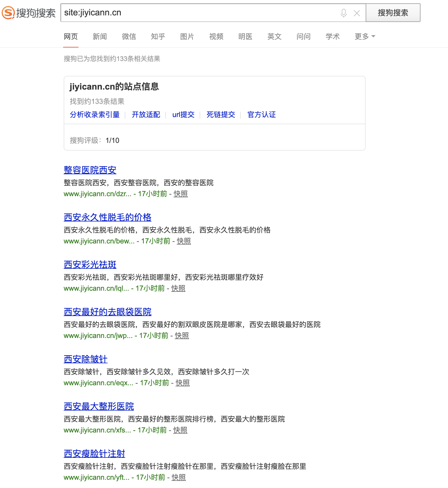The image size is (448, 488).
Task: Clear the search box with X icon
Action: [x=357, y=13]
